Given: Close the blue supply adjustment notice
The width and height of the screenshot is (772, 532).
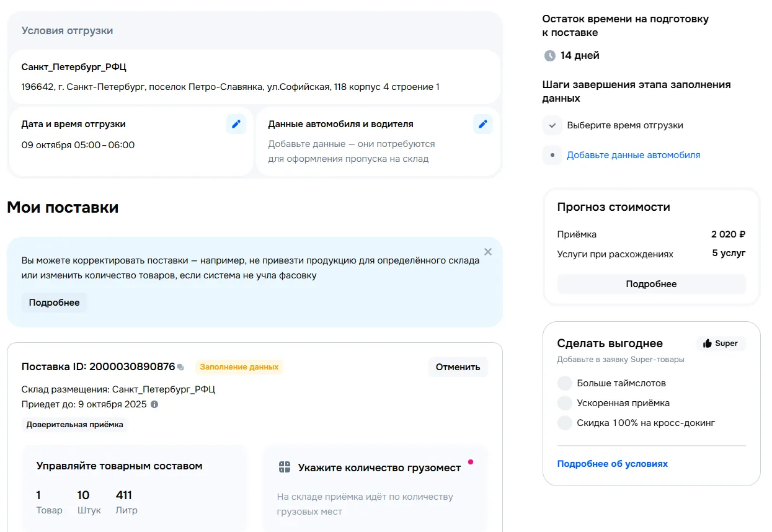Looking at the screenshot, I should [x=487, y=252].
